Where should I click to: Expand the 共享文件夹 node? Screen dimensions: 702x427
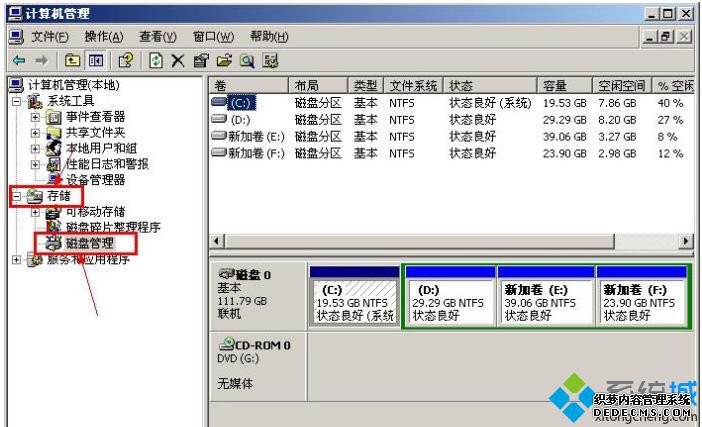pos(35,133)
